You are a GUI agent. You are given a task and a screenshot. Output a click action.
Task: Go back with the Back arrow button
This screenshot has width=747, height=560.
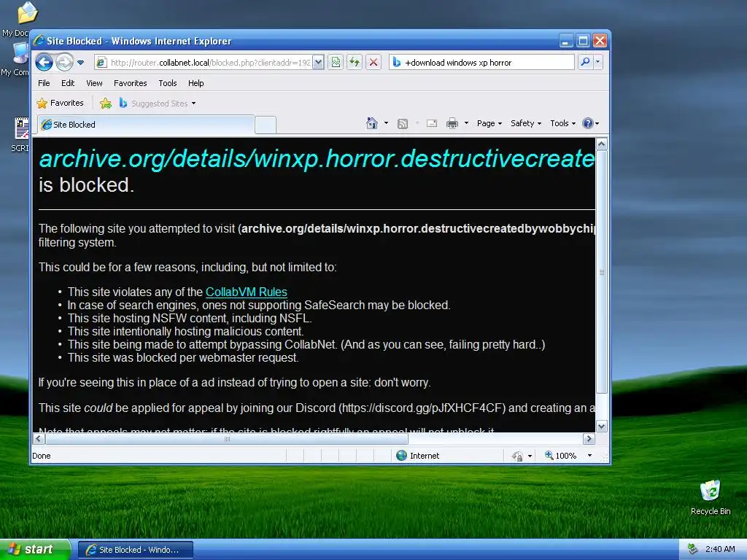[44, 63]
